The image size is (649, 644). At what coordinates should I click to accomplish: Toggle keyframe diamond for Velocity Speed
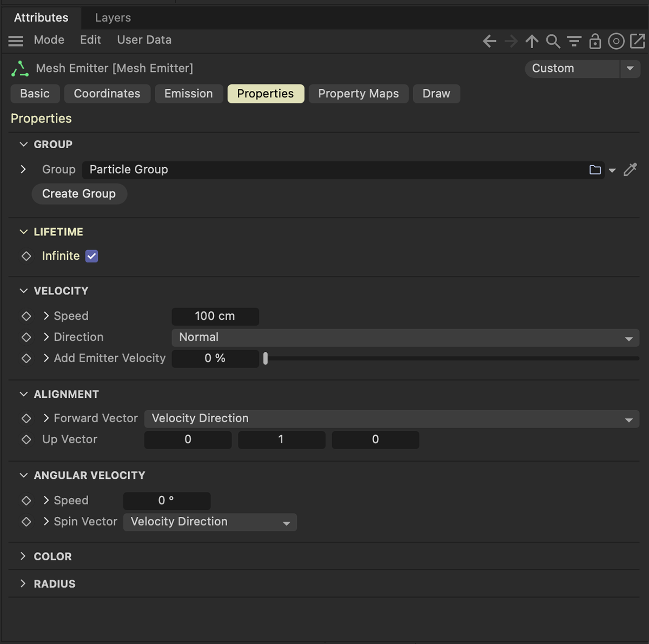pyautogui.click(x=26, y=316)
